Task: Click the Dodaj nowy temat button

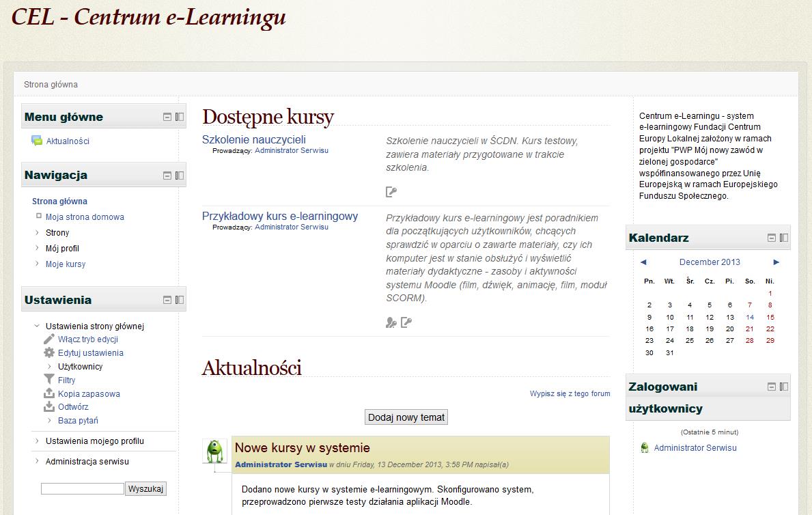Action: tap(406, 417)
